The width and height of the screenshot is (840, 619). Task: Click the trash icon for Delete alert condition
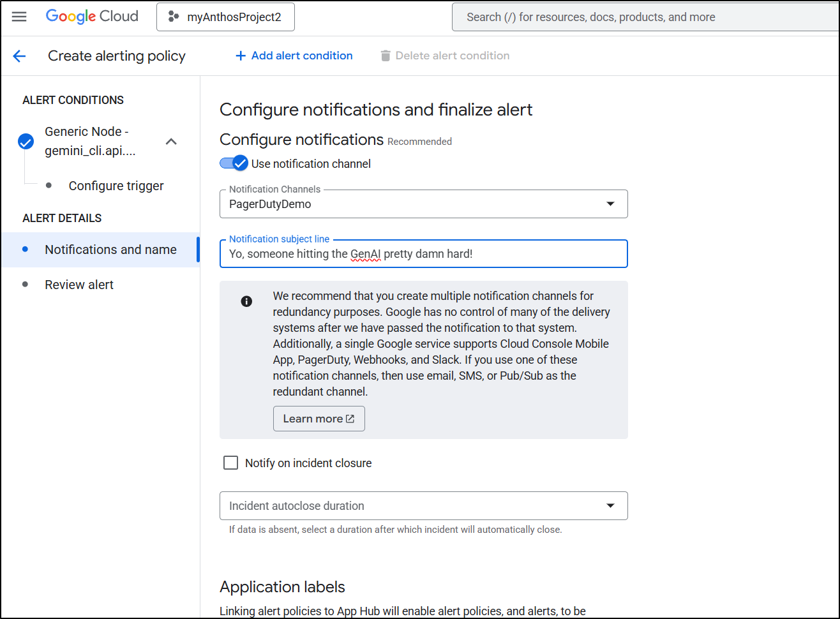385,56
